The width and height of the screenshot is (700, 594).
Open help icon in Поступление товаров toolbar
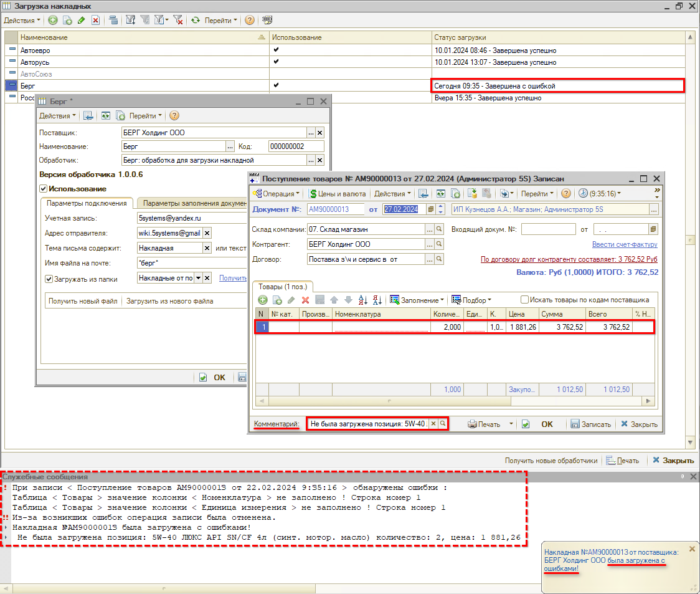[565, 193]
